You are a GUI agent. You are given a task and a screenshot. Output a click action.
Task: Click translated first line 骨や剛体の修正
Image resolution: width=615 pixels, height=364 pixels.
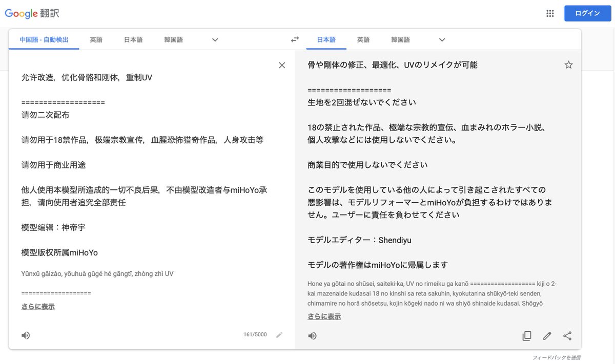tap(393, 65)
